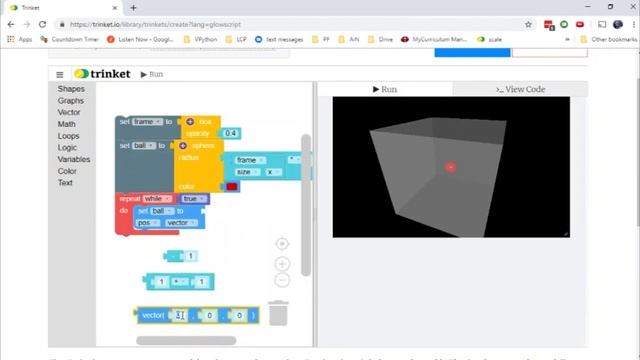Go forward in browser history
Viewport: 640px width, 360px height.
(x=27, y=24)
